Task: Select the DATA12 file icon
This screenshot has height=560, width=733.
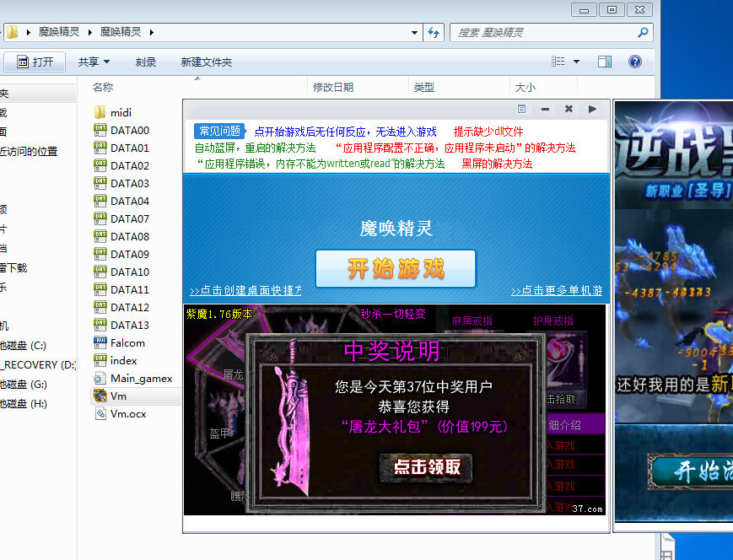Action: (100, 308)
